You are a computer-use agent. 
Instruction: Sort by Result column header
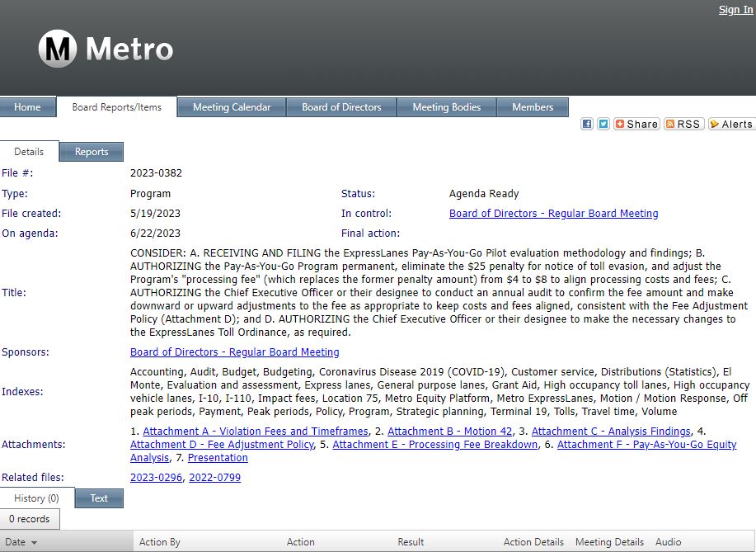(411, 542)
